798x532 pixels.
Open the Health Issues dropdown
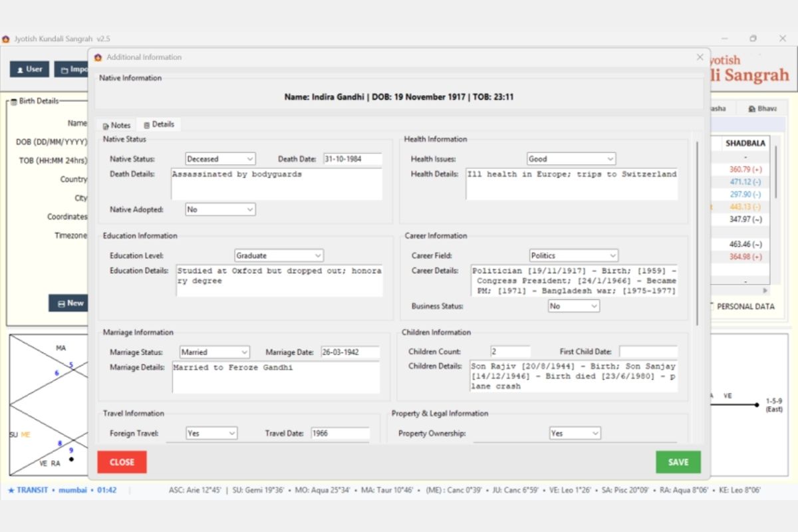click(571, 159)
